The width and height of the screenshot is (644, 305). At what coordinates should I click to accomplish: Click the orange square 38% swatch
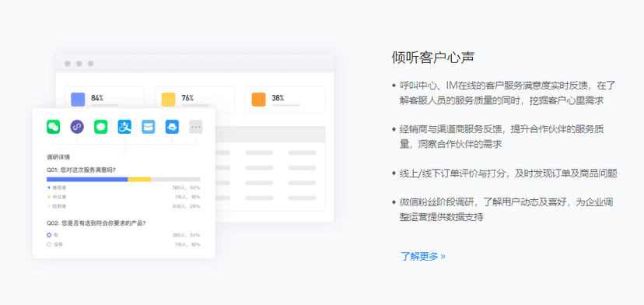259,100
